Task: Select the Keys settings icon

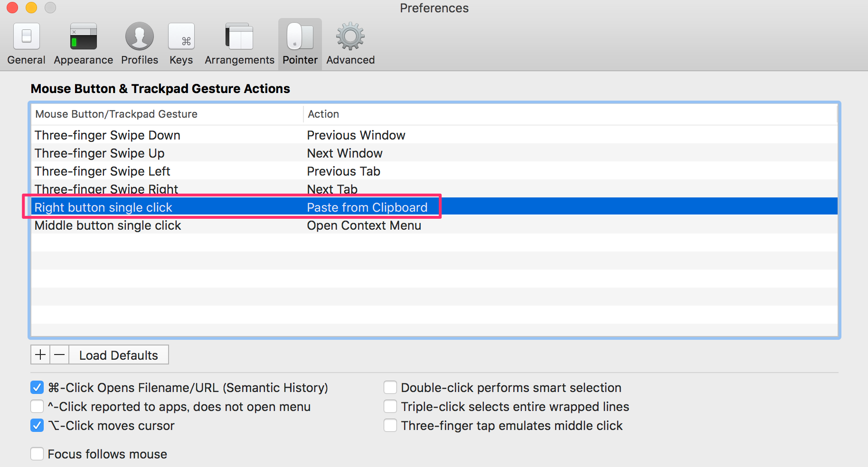Action: tap(181, 43)
